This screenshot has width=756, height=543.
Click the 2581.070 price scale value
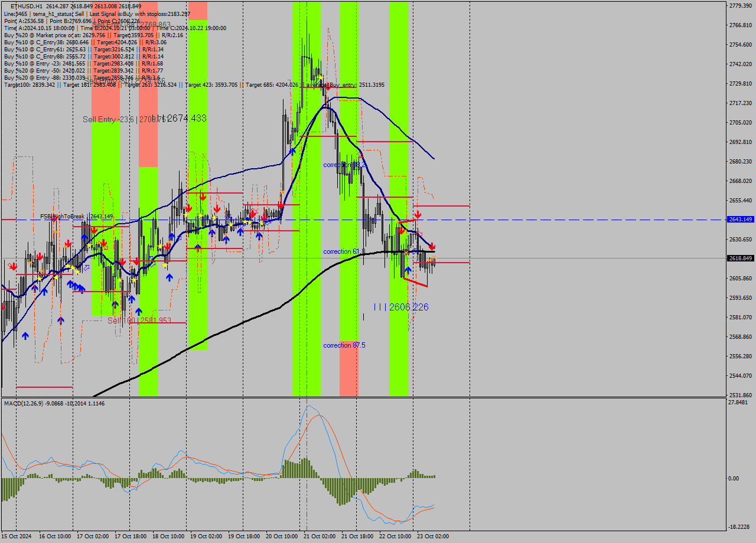pos(741,317)
